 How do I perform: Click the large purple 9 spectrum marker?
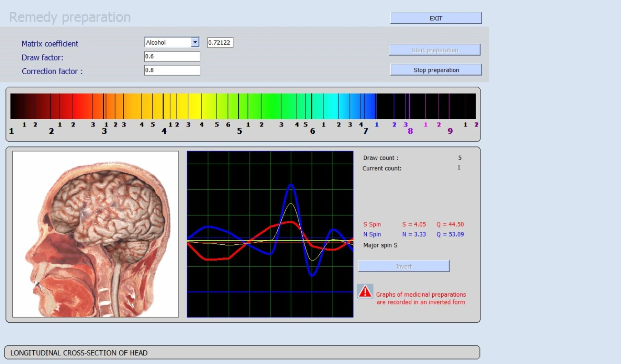click(450, 131)
